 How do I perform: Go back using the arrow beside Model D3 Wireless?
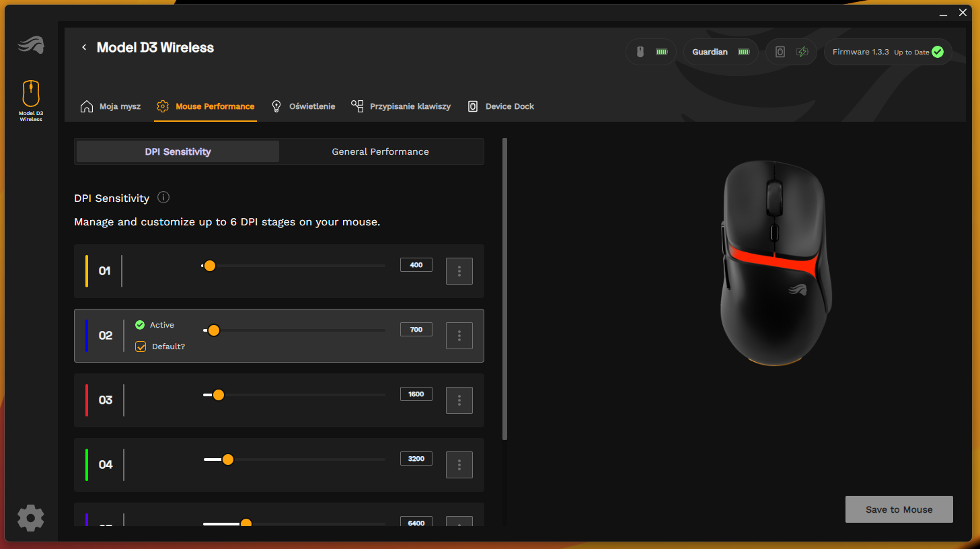click(x=84, y=47)
